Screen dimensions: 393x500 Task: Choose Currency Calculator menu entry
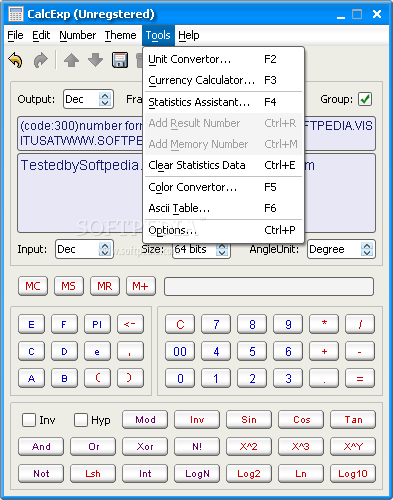pyautogui.click(x=223, y=80)
